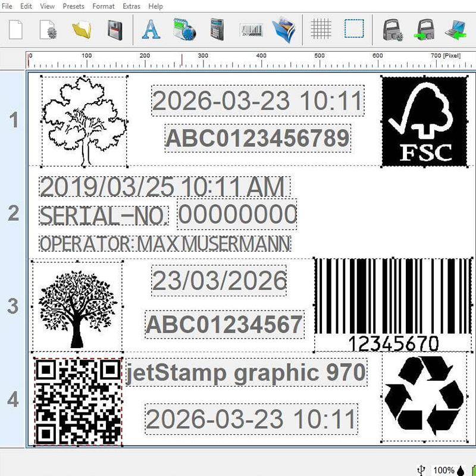The width and height of the screenshot is (476, 476).
Task: Select imprint row 2 header
Action: coord(13,213)
